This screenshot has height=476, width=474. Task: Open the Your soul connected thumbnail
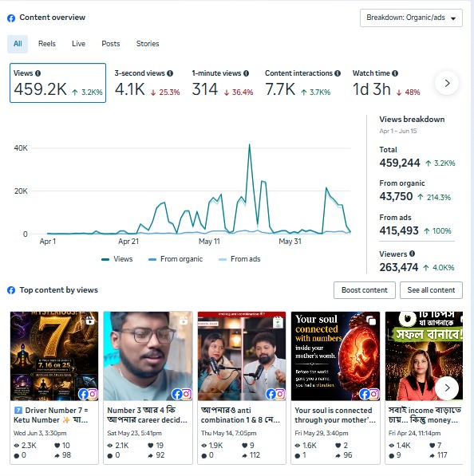(335, 356)
